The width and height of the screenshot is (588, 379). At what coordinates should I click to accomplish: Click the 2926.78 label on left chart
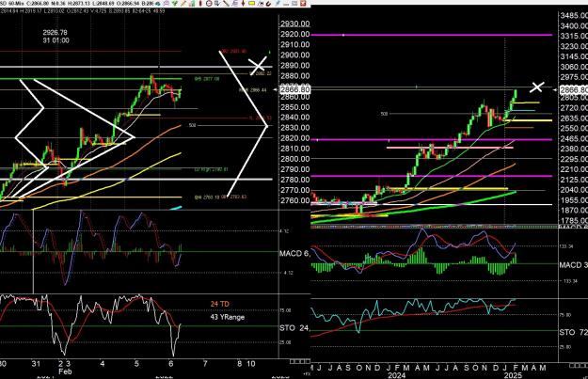tap(55, 33)
